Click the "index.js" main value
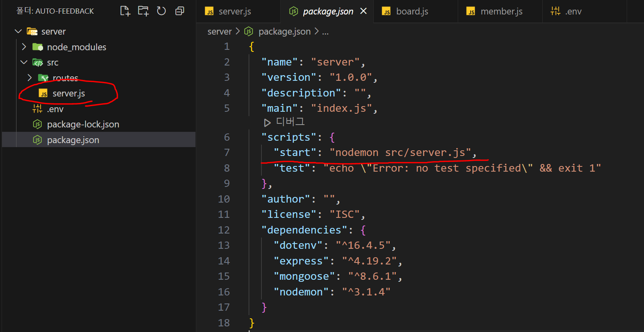Viewport: 644px width, 332px height. point(342,109)
